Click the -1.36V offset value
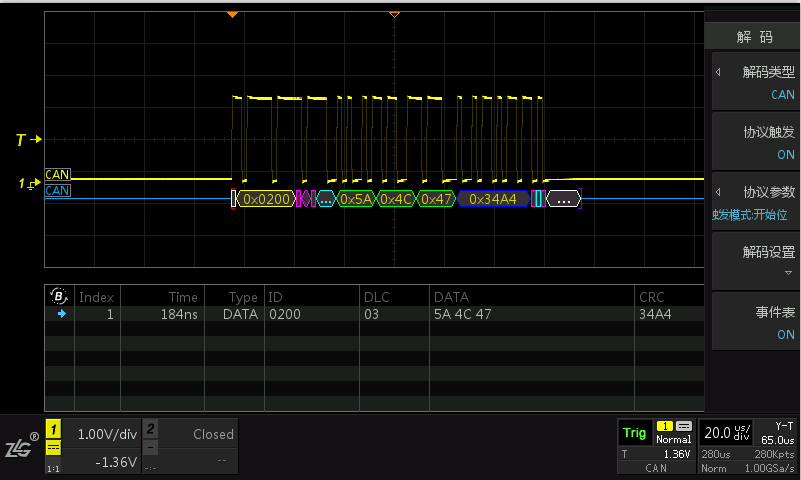Image resolution: width=801 pixels, height=480 pixels. (116, 462)
